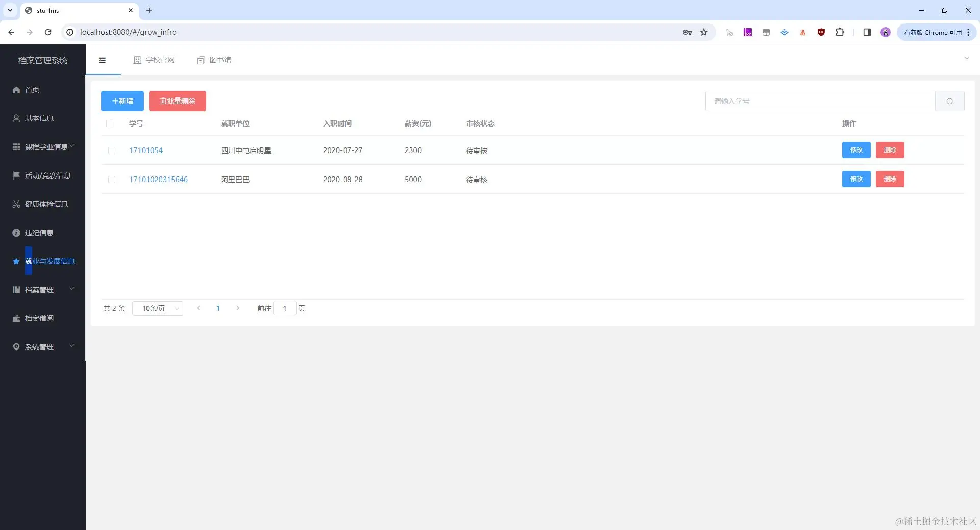Open student number link 17101020315646

point(158,180)
